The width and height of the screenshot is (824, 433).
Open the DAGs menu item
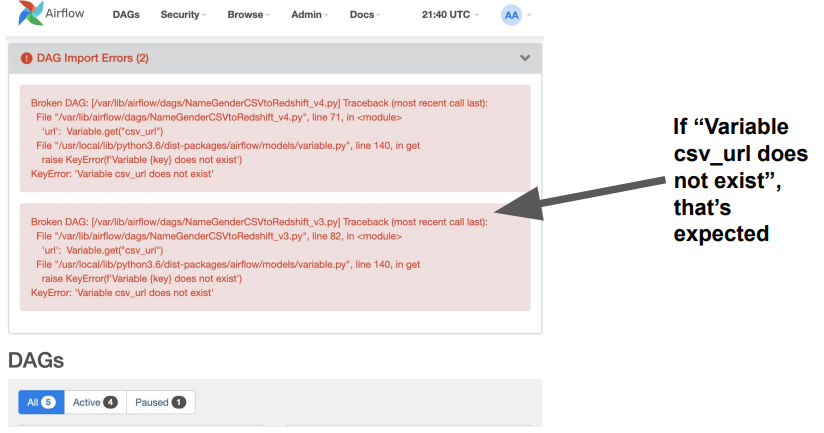tap(126, 15)
